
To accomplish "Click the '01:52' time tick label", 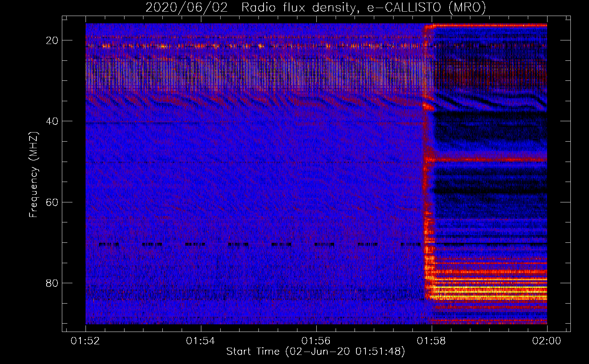I will click(x=85, y=341).
